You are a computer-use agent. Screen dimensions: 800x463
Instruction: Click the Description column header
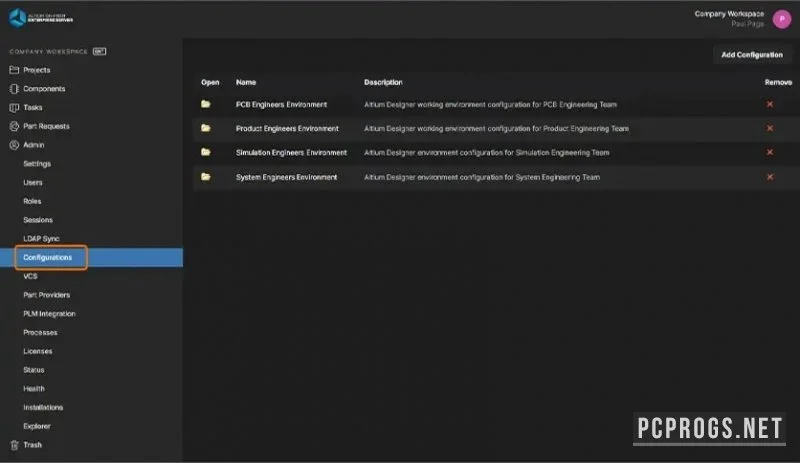pyautogui.click(x=383, y=82)
